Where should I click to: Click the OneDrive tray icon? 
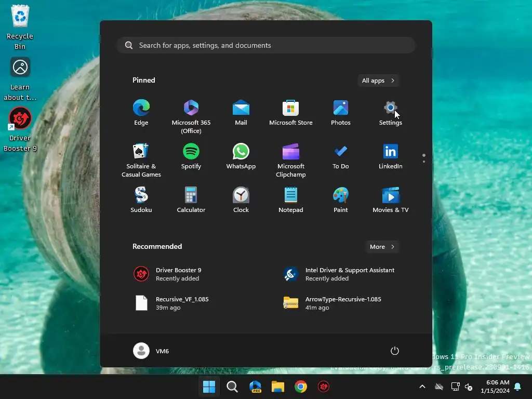pyautogui.click(x=439, y=387)
